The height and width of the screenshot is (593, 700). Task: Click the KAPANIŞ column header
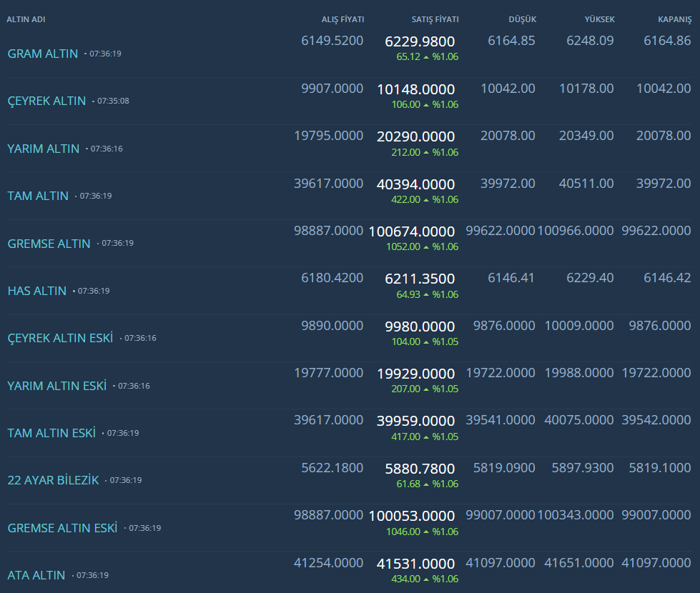tap(674, 19)
